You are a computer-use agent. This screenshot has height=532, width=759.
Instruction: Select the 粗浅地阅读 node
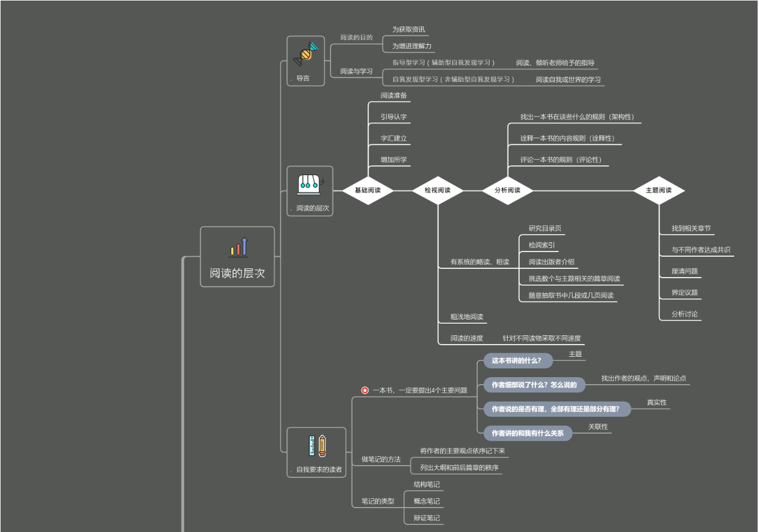point(467,317)
